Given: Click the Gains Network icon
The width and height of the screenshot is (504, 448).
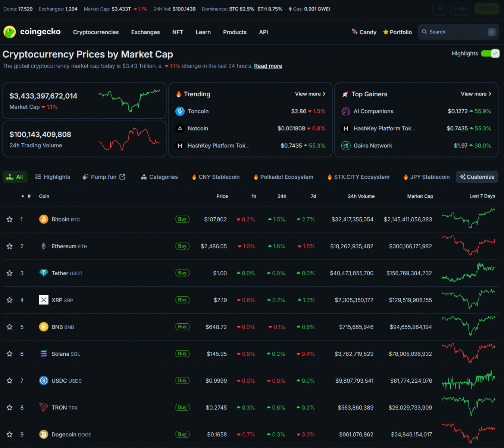Looking at the screenshot, I should (346, 146).
